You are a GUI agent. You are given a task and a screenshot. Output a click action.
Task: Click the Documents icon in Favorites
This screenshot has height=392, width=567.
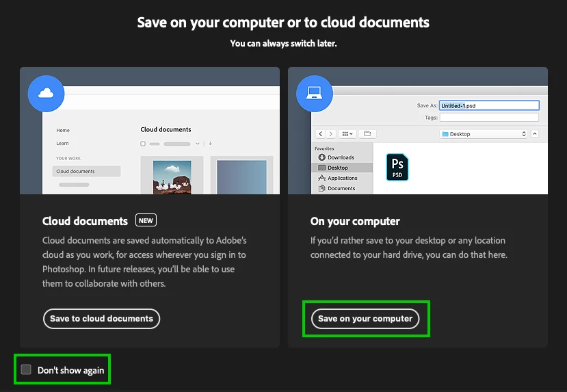322,188
